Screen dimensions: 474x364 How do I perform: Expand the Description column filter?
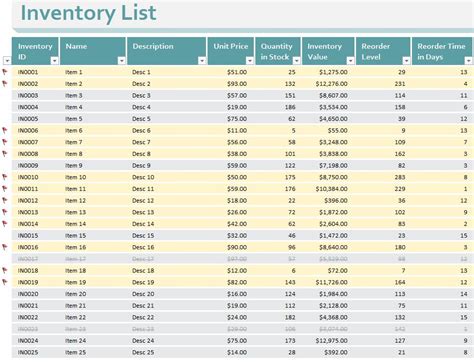pos(202,60)
